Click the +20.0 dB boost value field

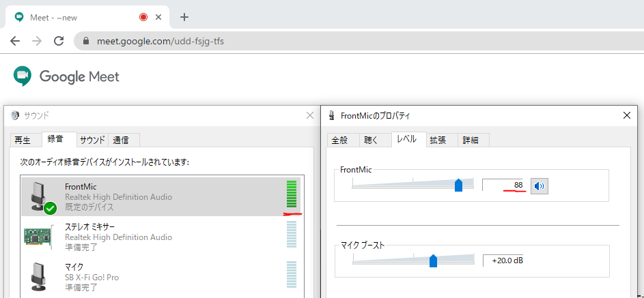[504, 260]
